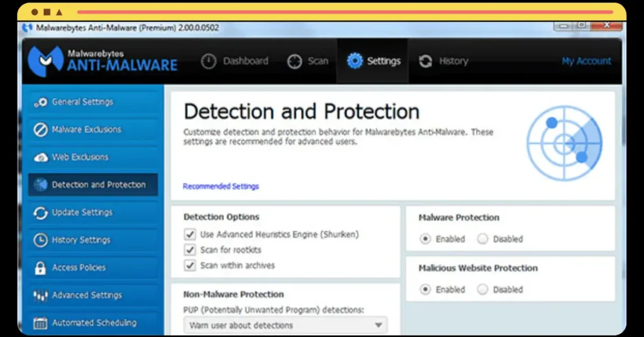Click the Recommended Settings link

tap(221, 186)
